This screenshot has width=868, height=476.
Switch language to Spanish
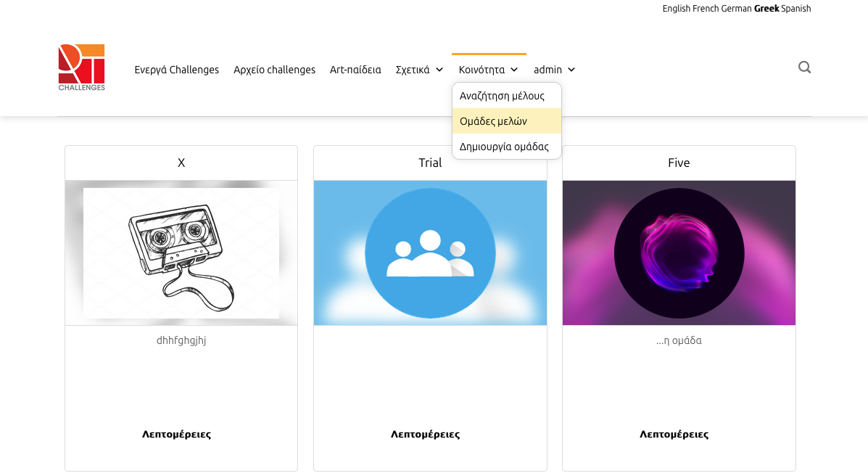pos(796,9)
